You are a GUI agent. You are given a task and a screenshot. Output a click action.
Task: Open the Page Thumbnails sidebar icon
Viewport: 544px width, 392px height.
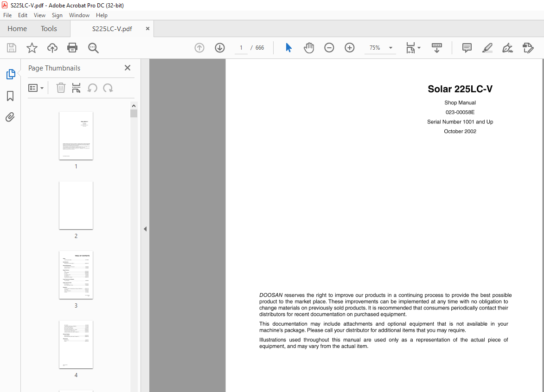point(11,74)
